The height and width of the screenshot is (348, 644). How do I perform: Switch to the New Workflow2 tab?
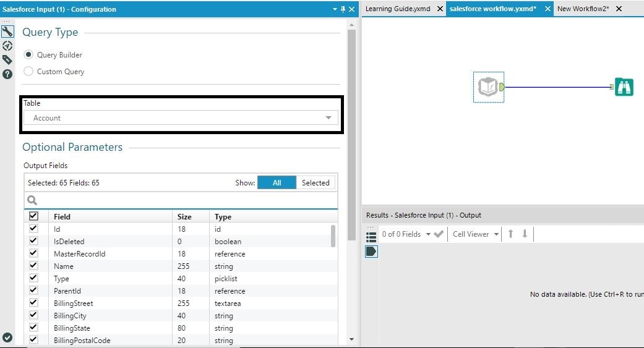point(583,9)
